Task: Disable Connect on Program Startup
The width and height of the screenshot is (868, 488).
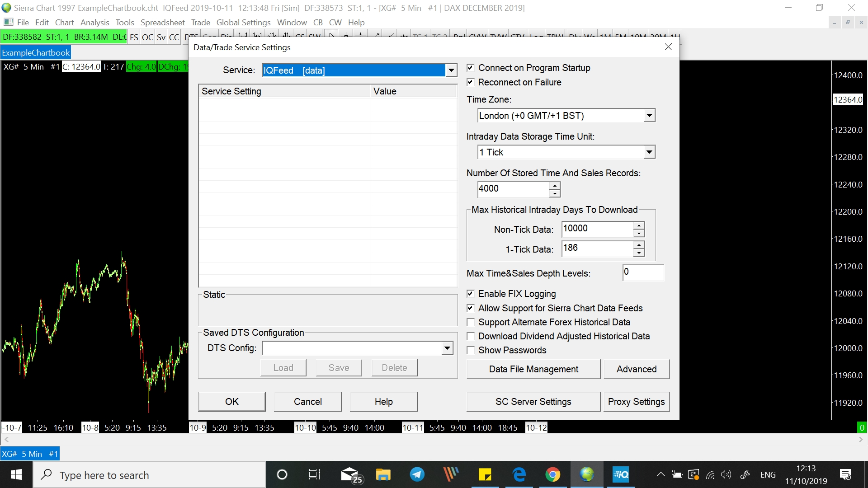Action: pyautogui.click(x=471, y=68)
